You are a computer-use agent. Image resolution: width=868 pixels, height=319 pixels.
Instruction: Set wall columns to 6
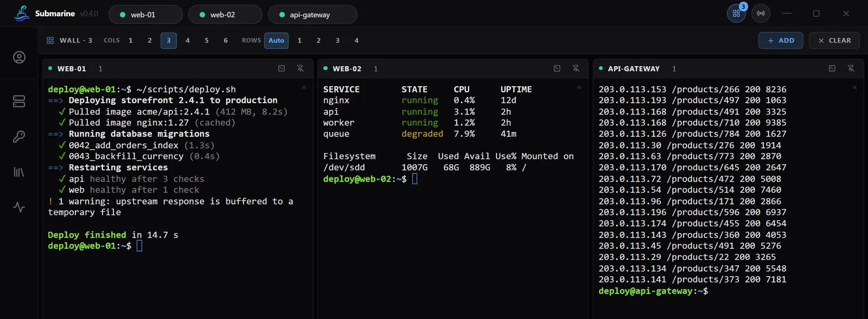(226, 41)
